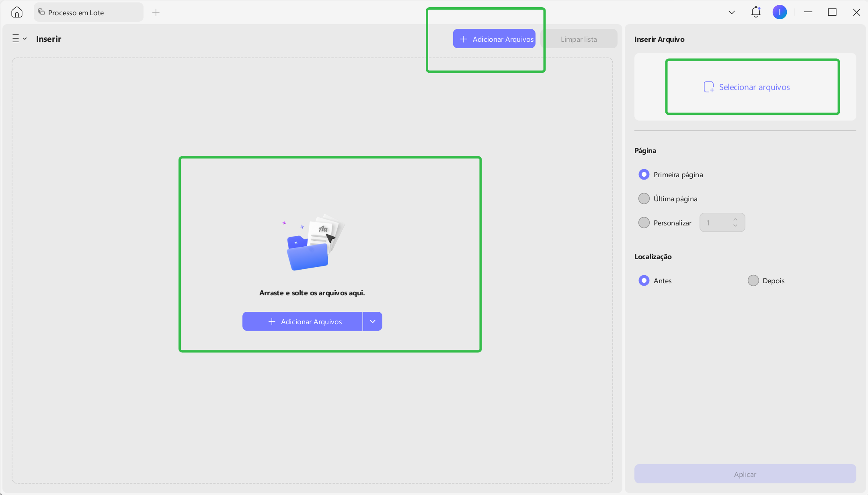Maximize the application window
This screenshot has height=495, width=868.
point(832,12)
